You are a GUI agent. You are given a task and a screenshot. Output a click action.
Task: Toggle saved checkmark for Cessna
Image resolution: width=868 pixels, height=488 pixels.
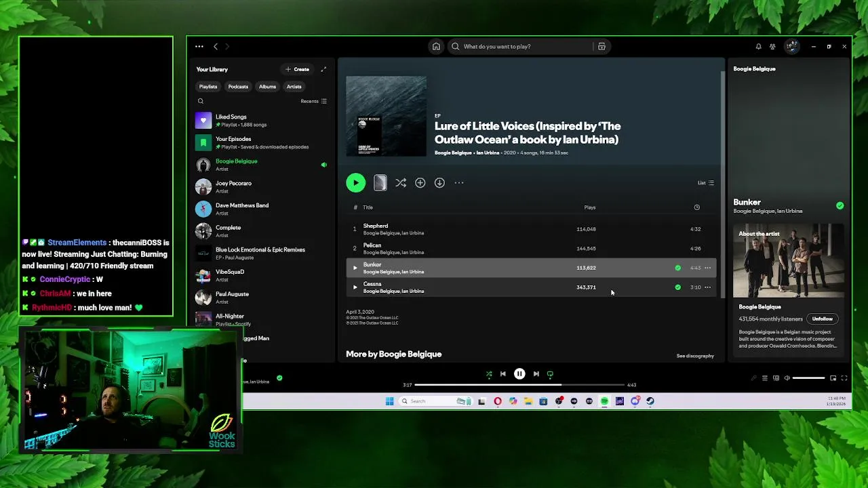coord(678,287)
